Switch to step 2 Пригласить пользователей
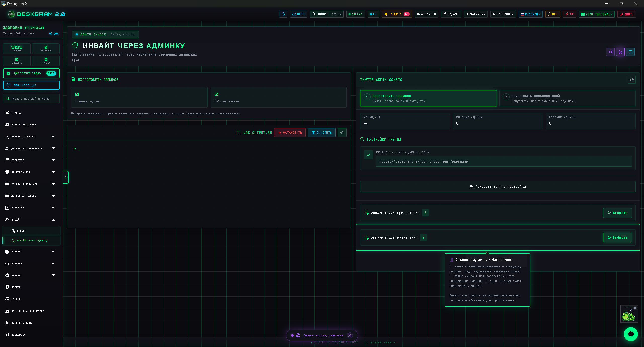Image resolution: width=644 pixels, height=347 pixels. 567,98
